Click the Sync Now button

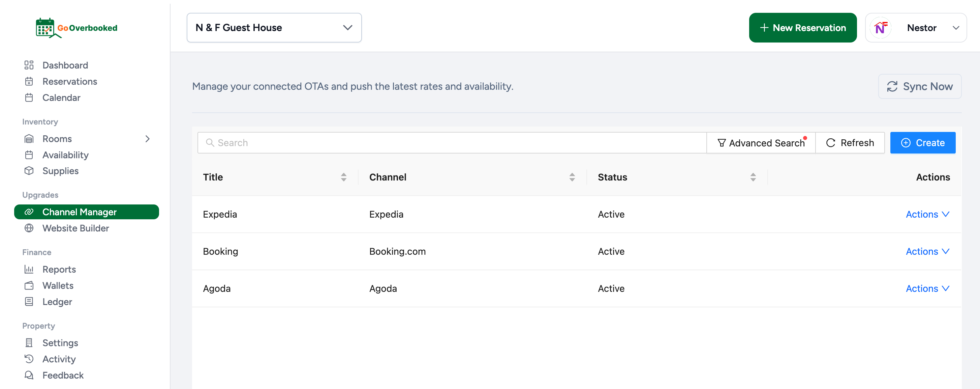(x=920, y=86)
